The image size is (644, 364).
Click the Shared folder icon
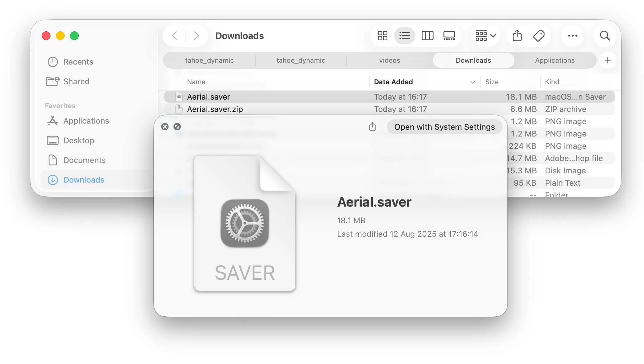tap(53, 81)
